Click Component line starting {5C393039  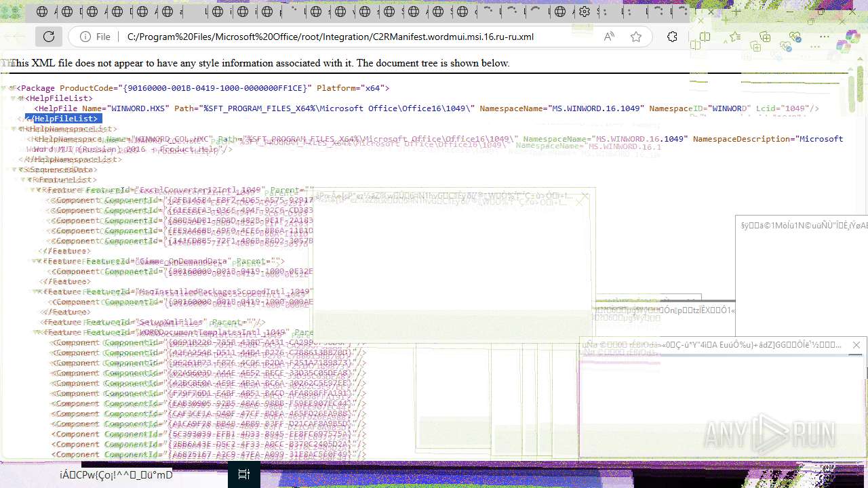[x=209, y=434]
